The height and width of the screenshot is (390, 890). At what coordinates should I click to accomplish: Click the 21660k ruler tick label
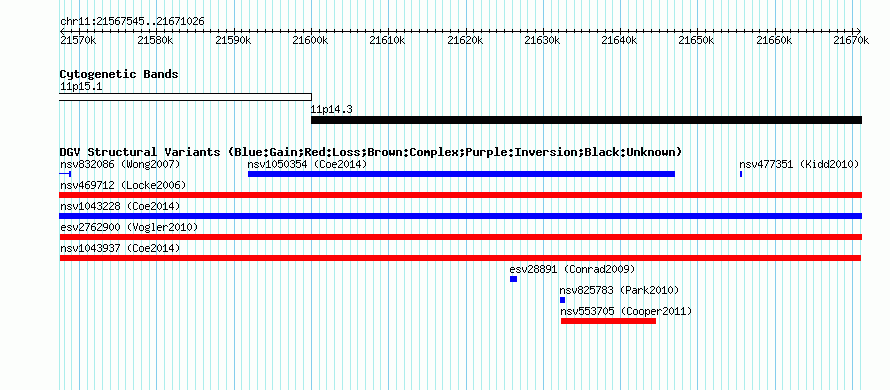coord(775,40)
